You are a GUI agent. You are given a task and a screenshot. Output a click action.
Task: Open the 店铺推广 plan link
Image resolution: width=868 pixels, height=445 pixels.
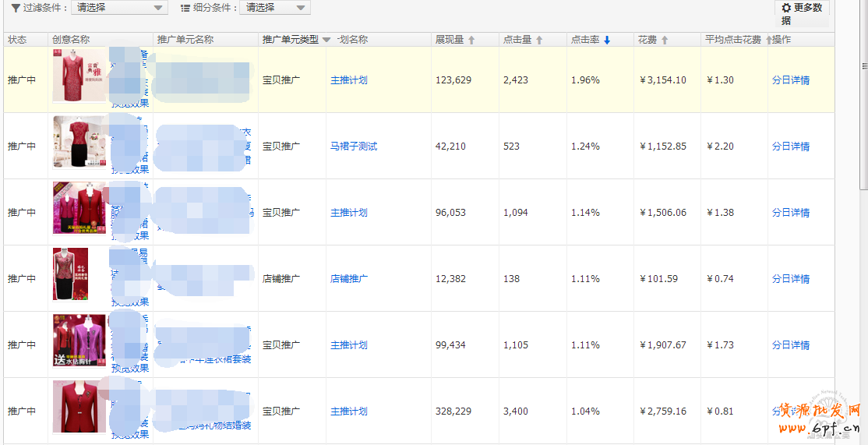pyautogui.click(x=349, y=279)
